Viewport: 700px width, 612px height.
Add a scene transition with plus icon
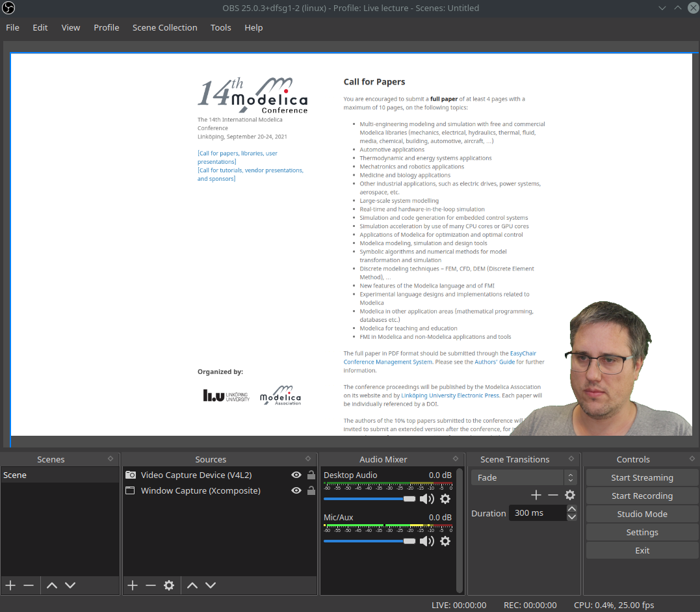tap(536, 495)
